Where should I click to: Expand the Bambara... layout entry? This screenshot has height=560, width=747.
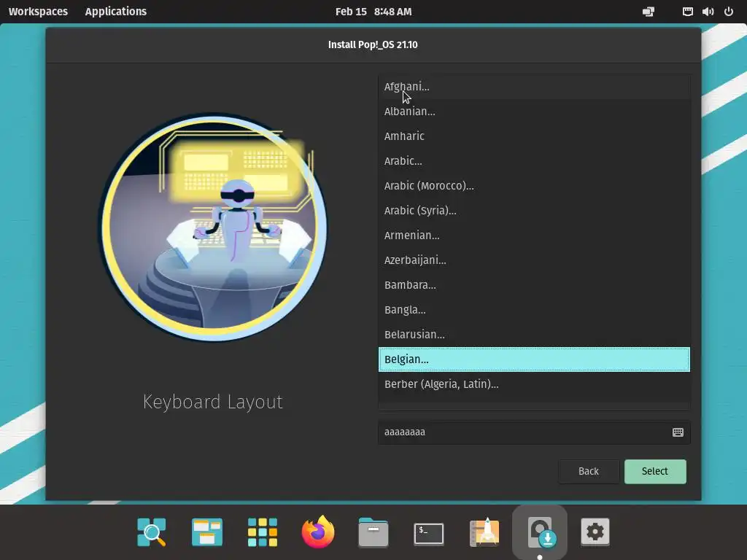click(x=534, y=285)
